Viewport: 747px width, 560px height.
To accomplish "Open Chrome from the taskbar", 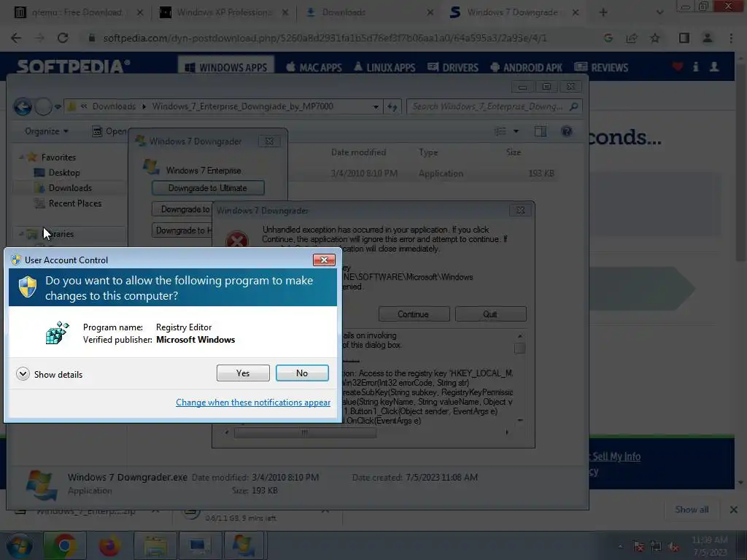I will pyautogui.click(x=64, y=545).
